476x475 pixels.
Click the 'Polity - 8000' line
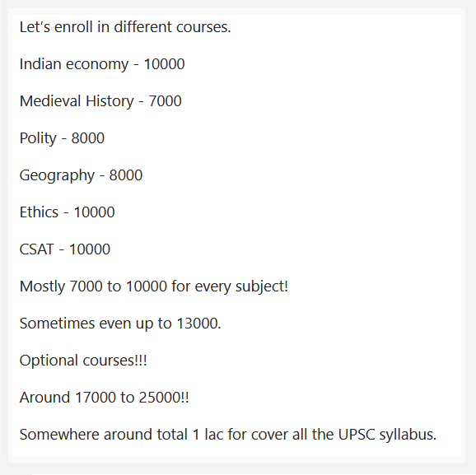click(62, 138)
